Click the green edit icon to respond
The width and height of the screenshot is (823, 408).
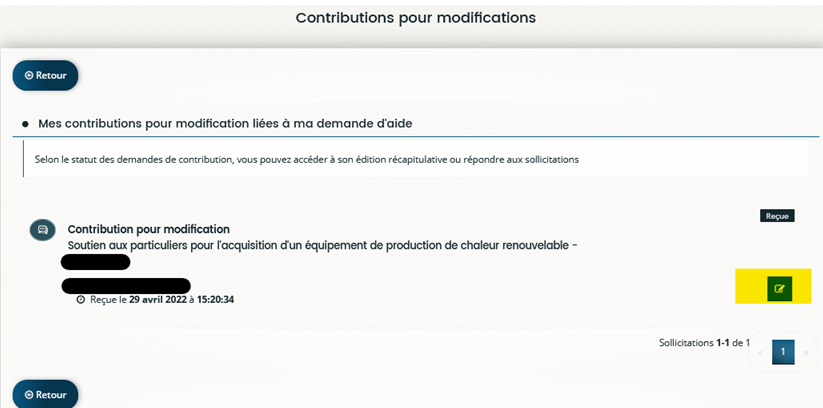[x=779, y=288]
